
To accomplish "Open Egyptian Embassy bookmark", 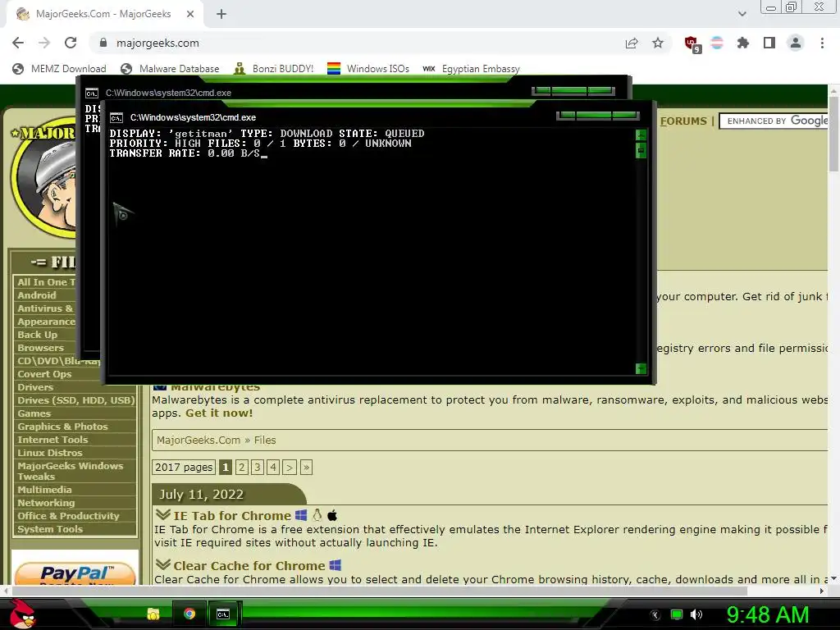I will coord(472,69).
